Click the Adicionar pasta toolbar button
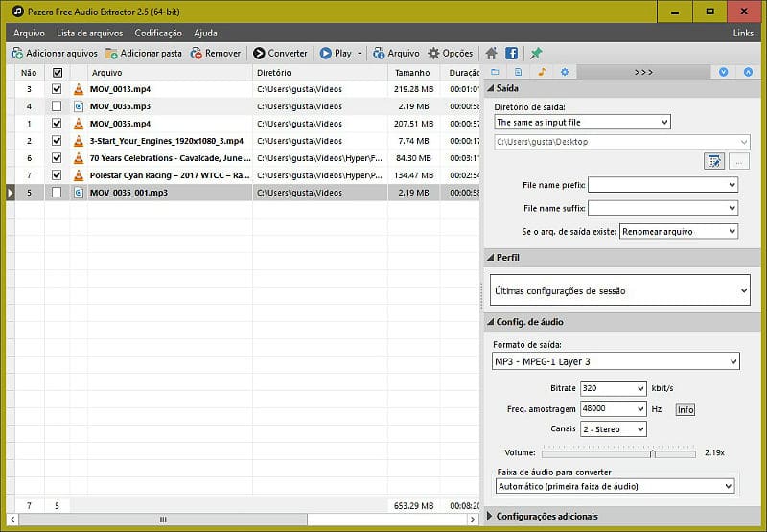 pyautogui.click(x=144, y=54)
